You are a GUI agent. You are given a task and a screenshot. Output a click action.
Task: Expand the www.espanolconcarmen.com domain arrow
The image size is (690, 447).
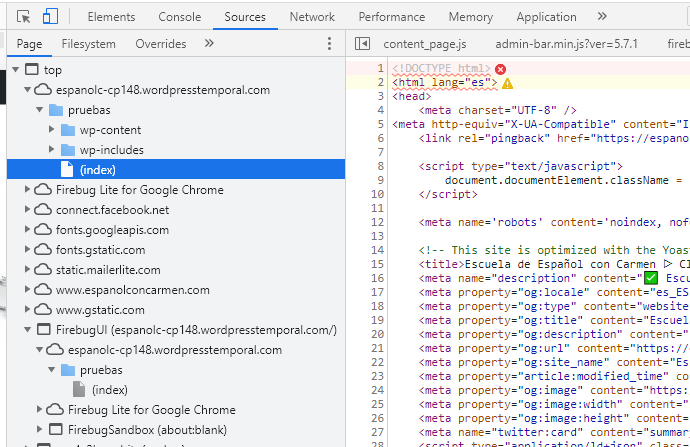[x=27, y=289]
